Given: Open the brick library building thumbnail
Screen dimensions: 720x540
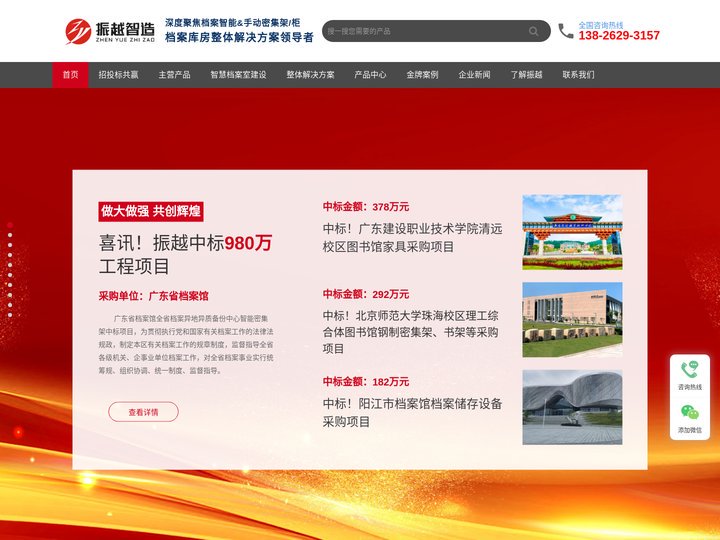Looking at the screenshot, I should click(x=572, y=320).
